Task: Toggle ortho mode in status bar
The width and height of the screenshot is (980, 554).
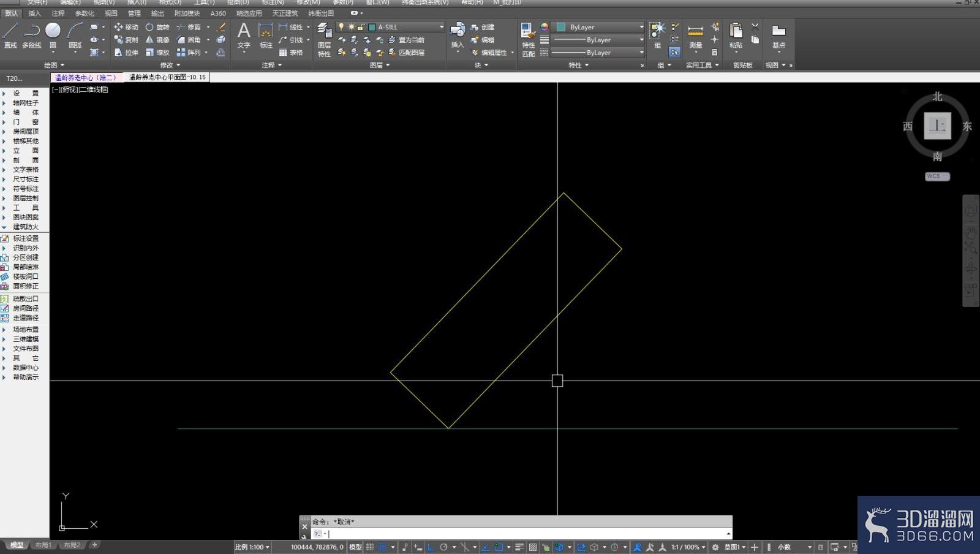Action: pyautogui.click(x=431, y=547)
